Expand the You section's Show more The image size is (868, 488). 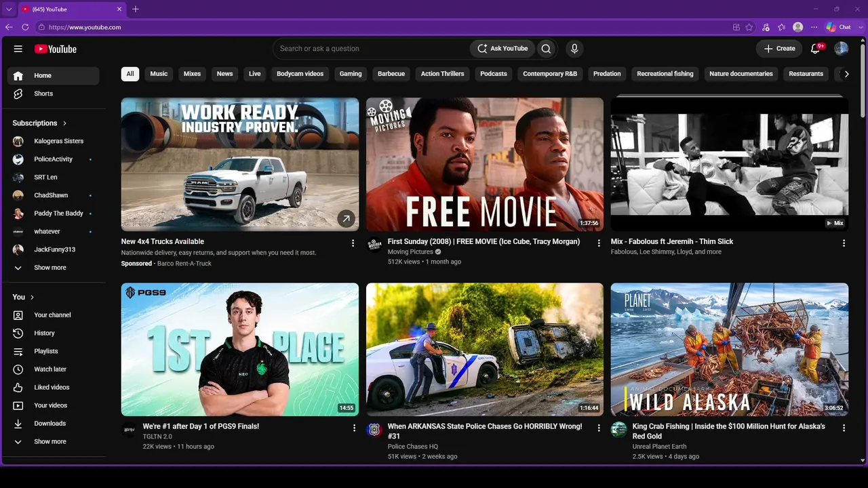click(x=54, y=442)
